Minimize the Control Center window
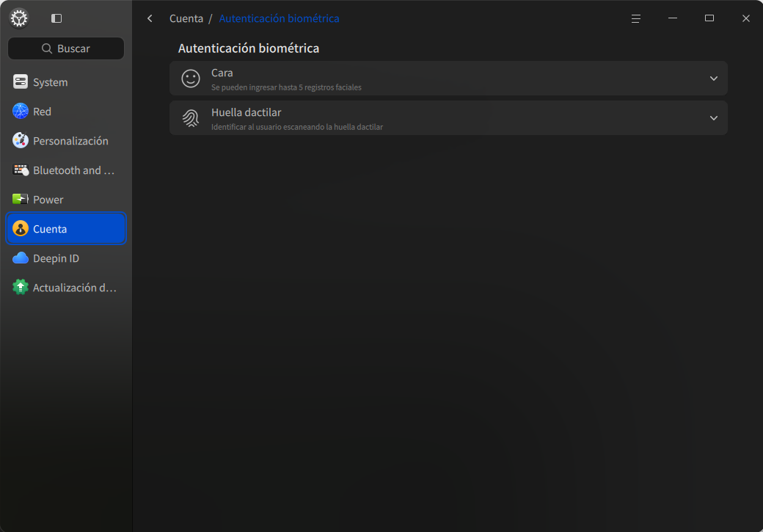Image resolution: width=763 pixels, height=532 pixels. (x=673, y=18)
